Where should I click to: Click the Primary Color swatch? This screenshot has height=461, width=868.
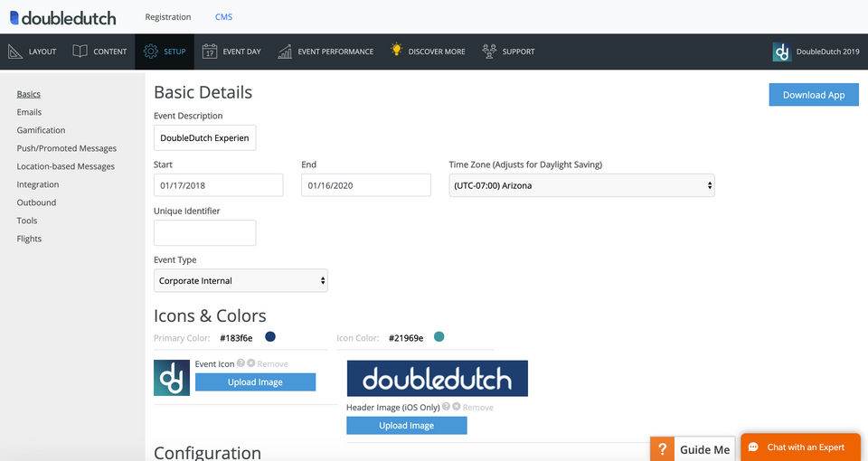(x=270, y=336)
